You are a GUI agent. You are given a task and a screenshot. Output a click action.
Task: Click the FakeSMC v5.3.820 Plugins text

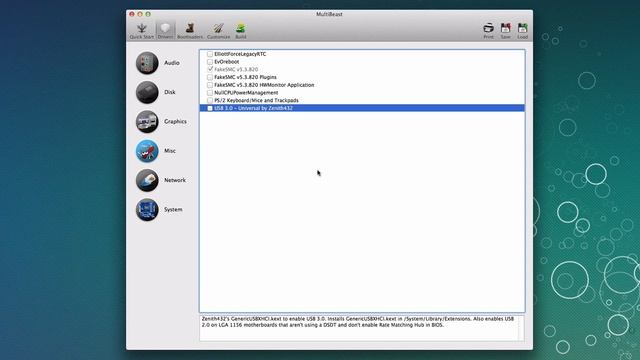245,77
